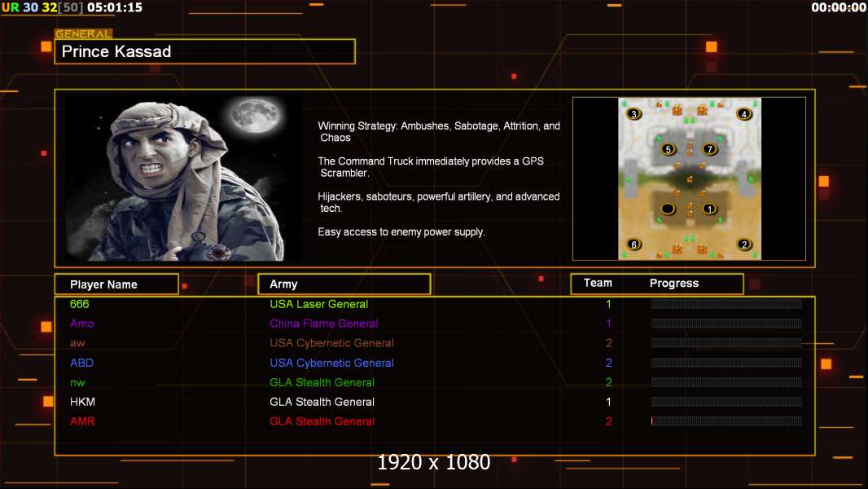Select player ABD in the list

[82, 363]
